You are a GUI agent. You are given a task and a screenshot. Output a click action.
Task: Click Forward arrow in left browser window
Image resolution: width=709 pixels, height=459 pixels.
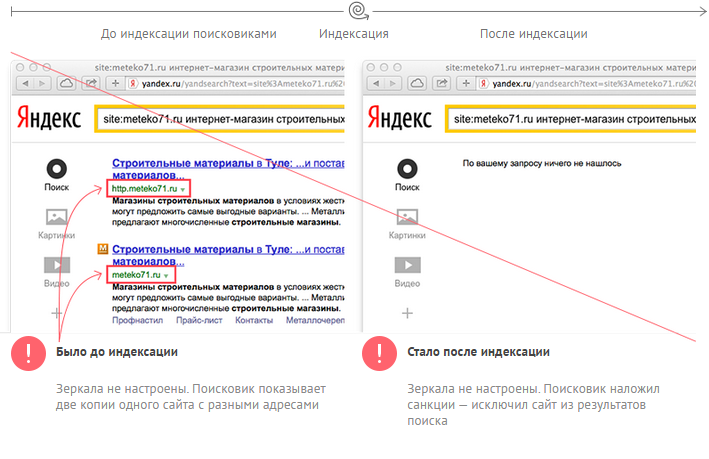coord(42,83)
